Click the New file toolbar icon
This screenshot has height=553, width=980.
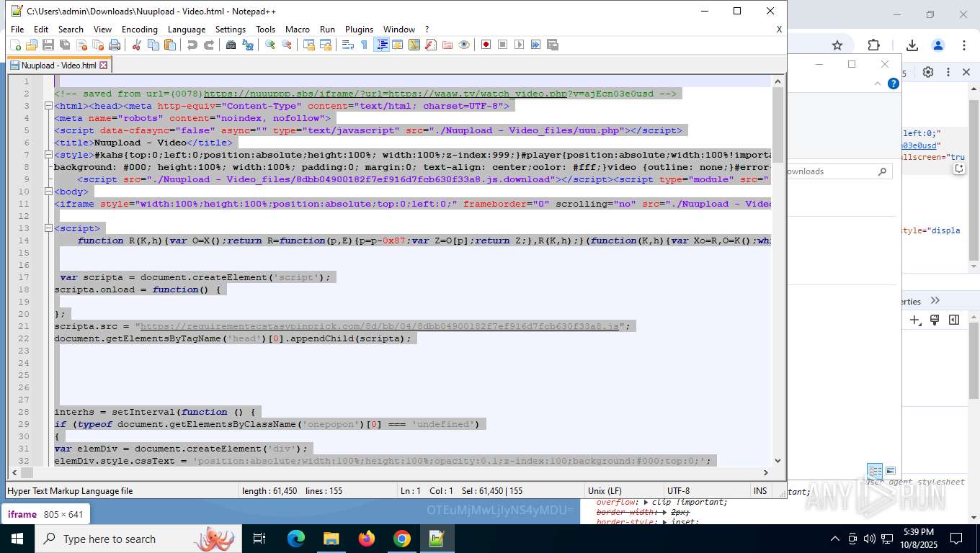pyautogui.click(x=15, y=45)
